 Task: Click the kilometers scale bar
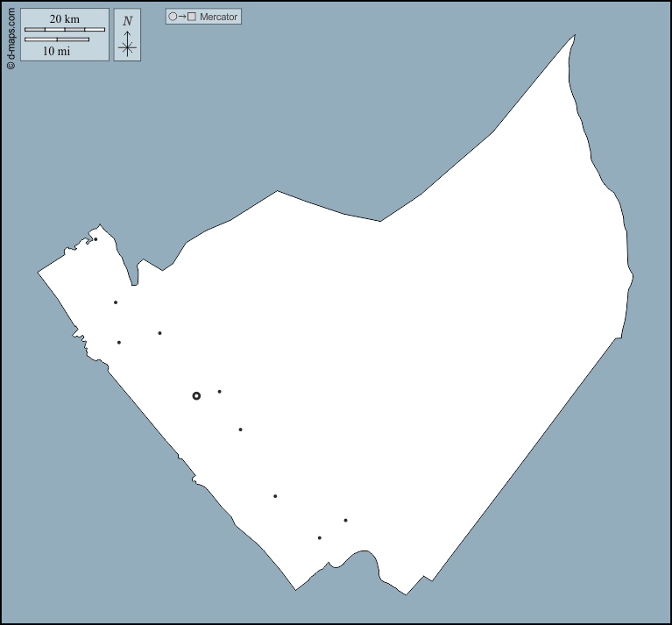click(65, 30)
